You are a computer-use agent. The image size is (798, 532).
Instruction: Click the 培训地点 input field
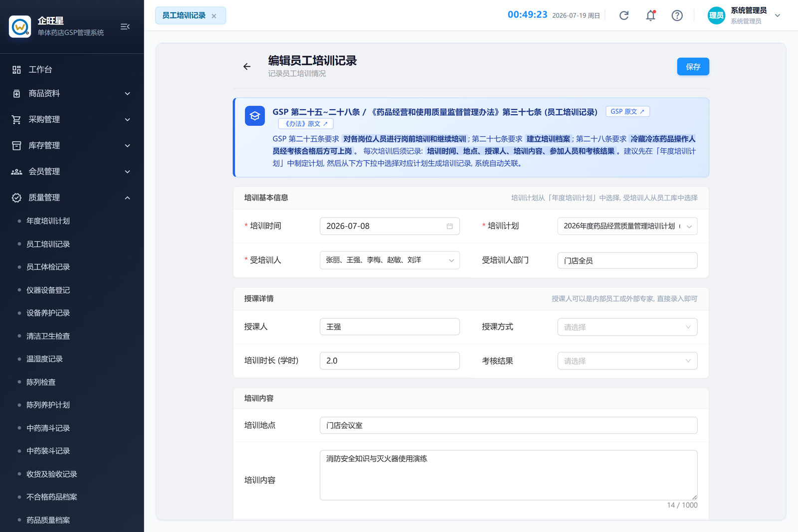pos(508,426)
